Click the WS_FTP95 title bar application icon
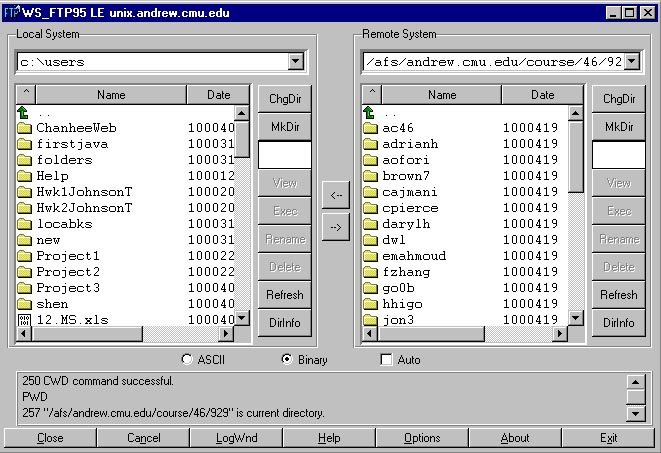The width and height of the screenshot is (661, 453). (x=11, y=13)
